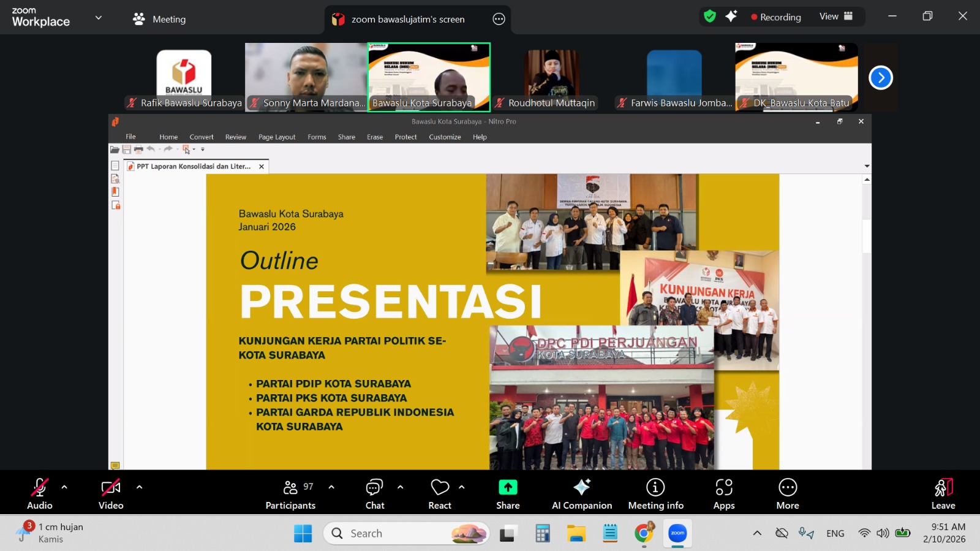
Task: Switch to the Meeting tab
Action: click(159, 19)
